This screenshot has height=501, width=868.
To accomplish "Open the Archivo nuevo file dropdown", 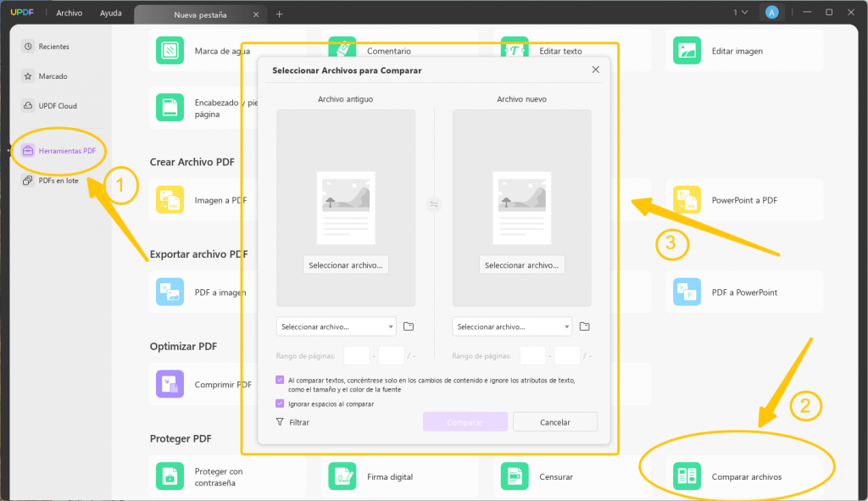I will 510,326.
